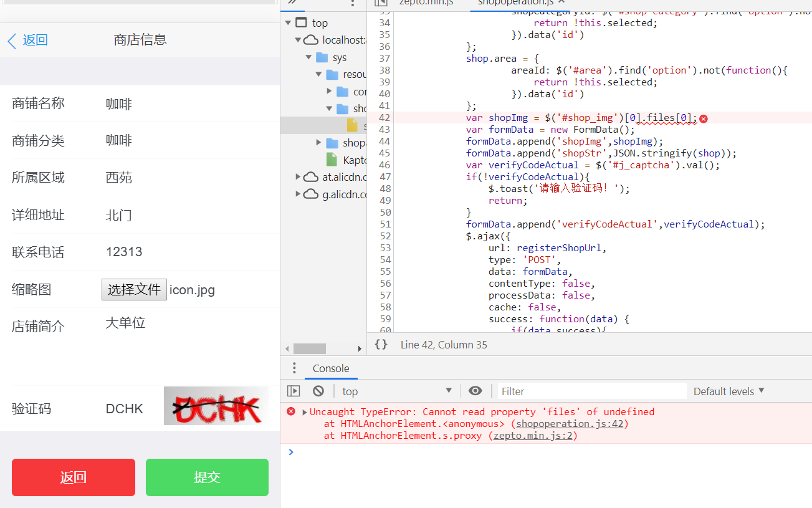The width and height of the screenshot is (812, 508).
Task: Click the g.alicdn cloud domain icon
Action: 310,194
